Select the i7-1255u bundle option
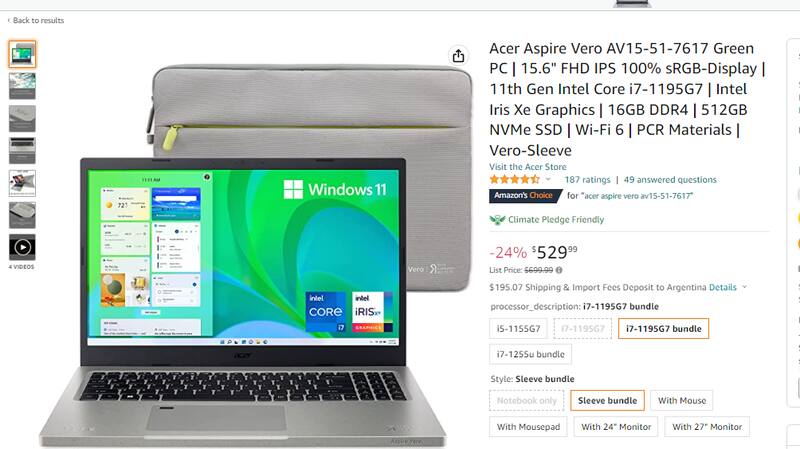 pyautogui.click(x=531, y=354)
